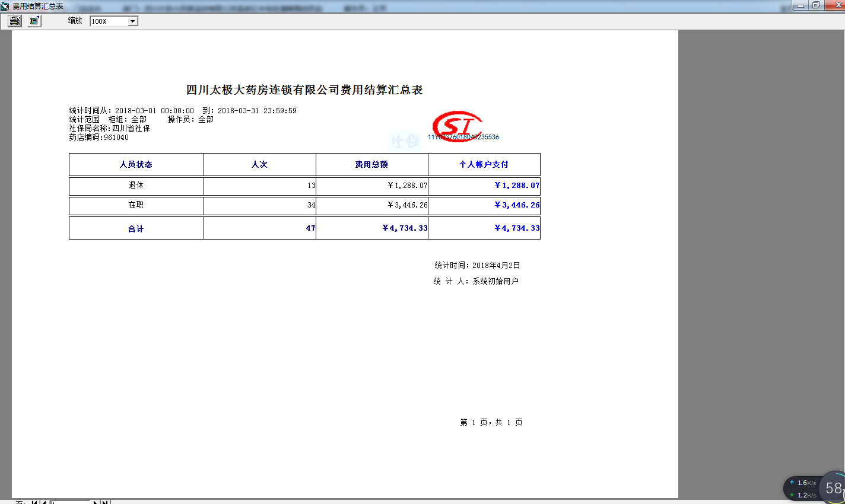
Task: Open the 缩放 zoom percentage dropdown
Action: pyautogui.click(x=133, y=21)
